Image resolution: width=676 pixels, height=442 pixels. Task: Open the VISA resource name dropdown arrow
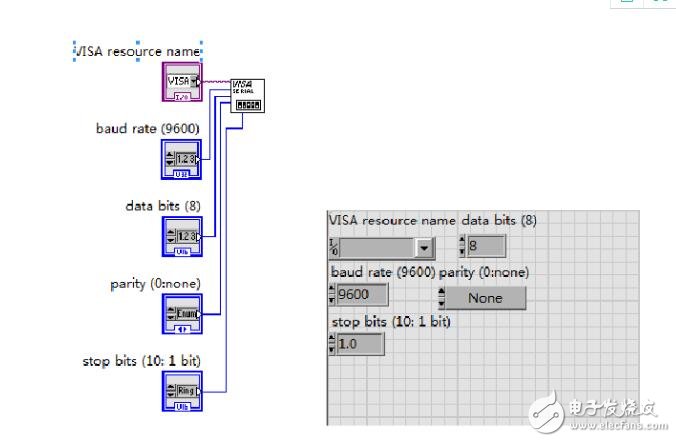tap(424, 247)
